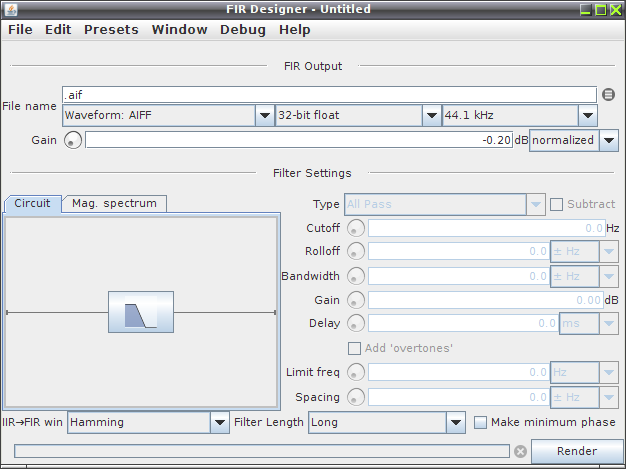Open the Bandwidth unit dropdown

pos(584,276)
